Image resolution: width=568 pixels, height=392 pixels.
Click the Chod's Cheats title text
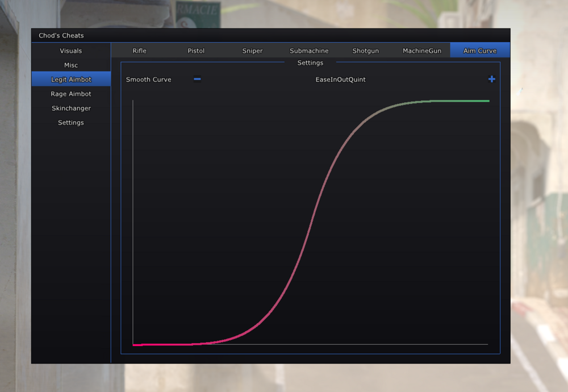pyautogui.click(x=61, y=35)
